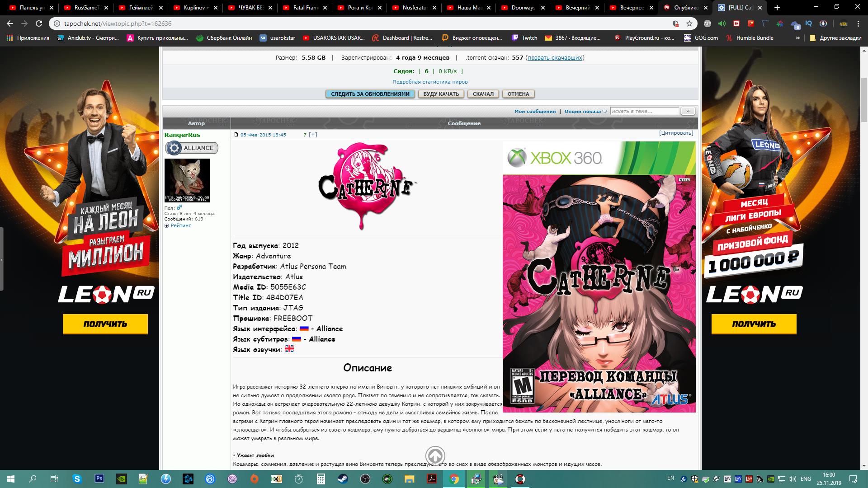Open the GOG.com bookmark
The image size is (868, 488).
click(701, 38)
